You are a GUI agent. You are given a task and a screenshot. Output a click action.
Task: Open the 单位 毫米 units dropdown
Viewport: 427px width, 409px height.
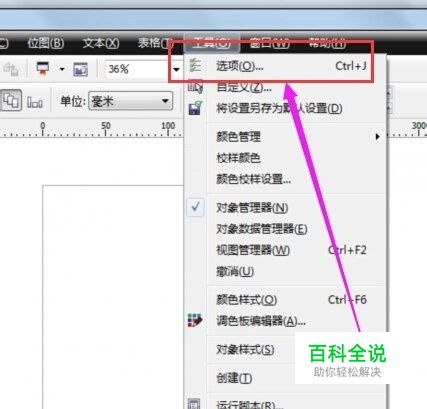[131, 101]
